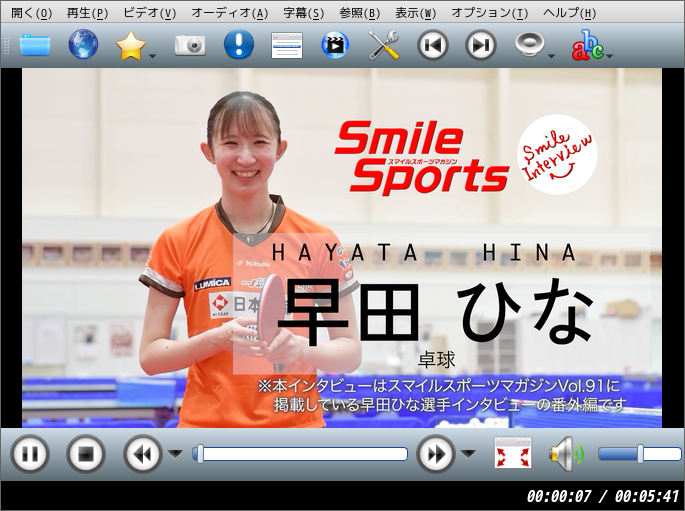The height and width of the screenshot is (511, 685).
Task: Open the 表示(W) view menu
Action: [415, 13]
